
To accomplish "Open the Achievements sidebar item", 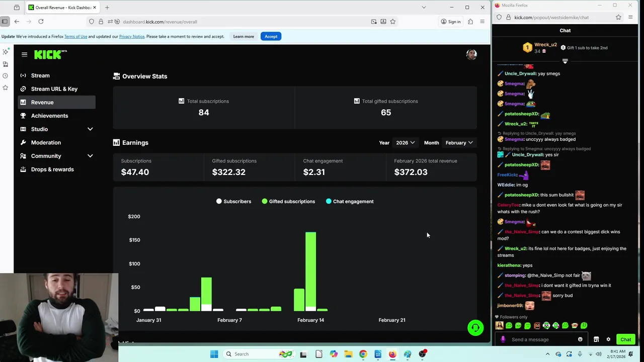I will point(56,116).
